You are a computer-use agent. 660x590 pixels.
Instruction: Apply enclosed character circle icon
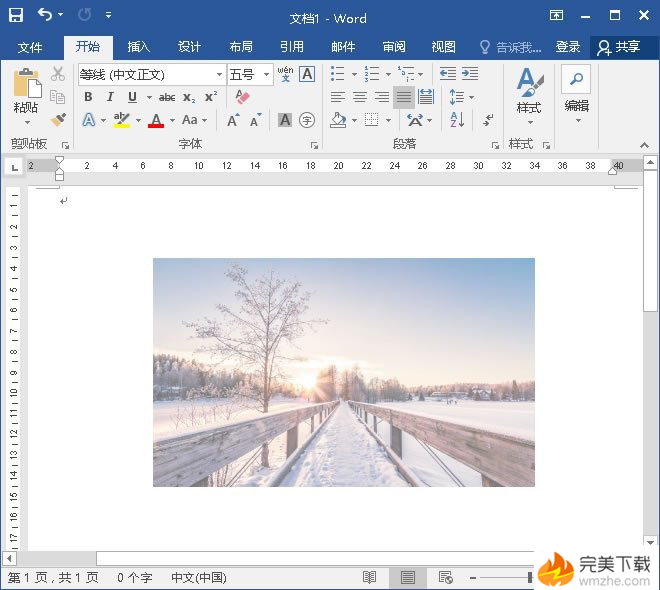307,120
